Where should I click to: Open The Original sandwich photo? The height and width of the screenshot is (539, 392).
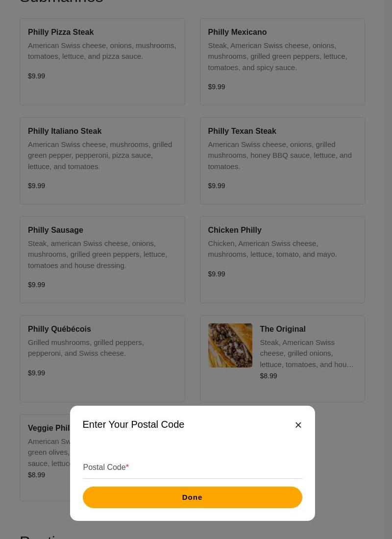(230, 345)
